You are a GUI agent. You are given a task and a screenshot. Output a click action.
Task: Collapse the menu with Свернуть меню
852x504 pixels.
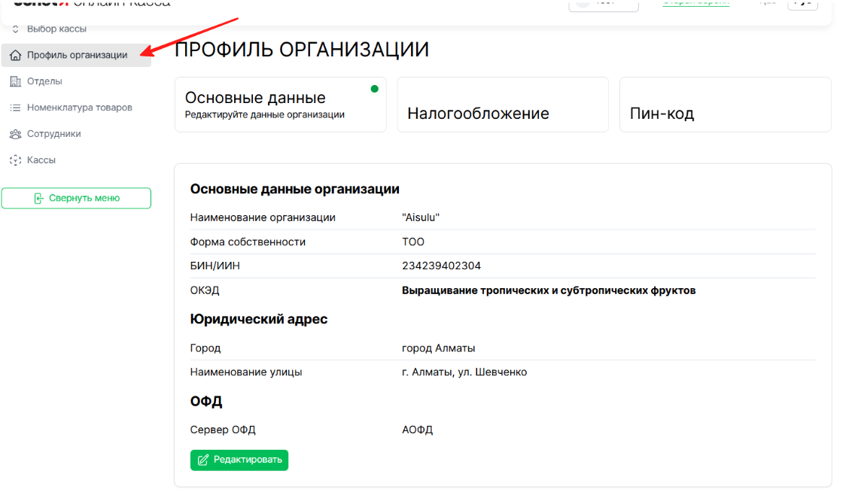click(76, 198)
